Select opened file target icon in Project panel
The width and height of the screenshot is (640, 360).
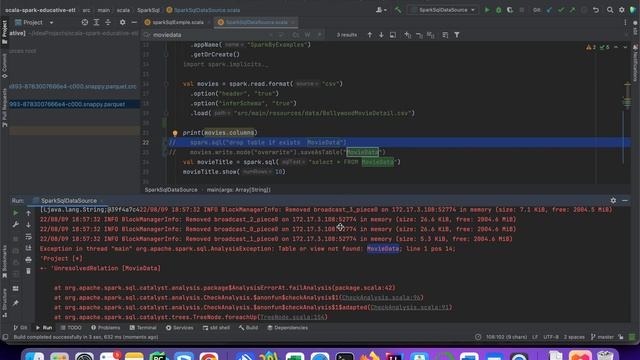click(x=84, y=22)
